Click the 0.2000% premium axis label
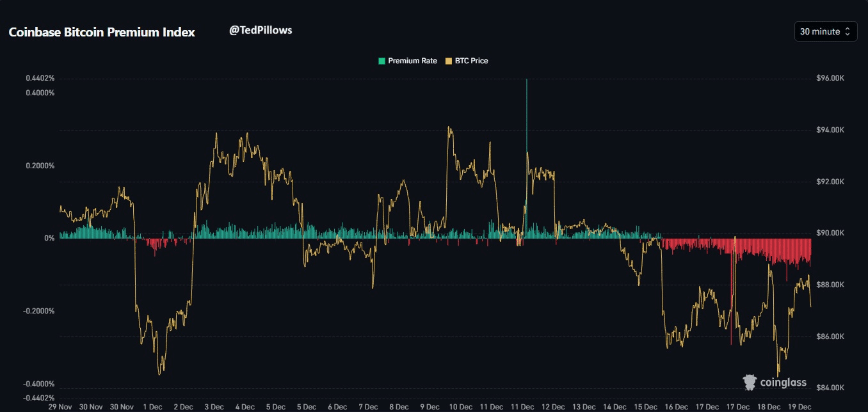868x412 pixels. pyautogui.click(x=40, y=166)
